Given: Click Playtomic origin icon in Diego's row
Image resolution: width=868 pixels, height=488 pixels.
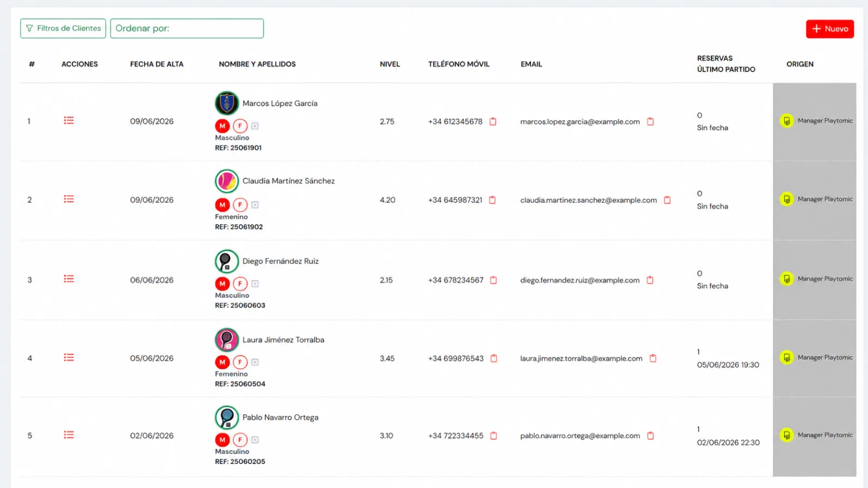Looking at the screenshot, I should (x=787, y=279).
